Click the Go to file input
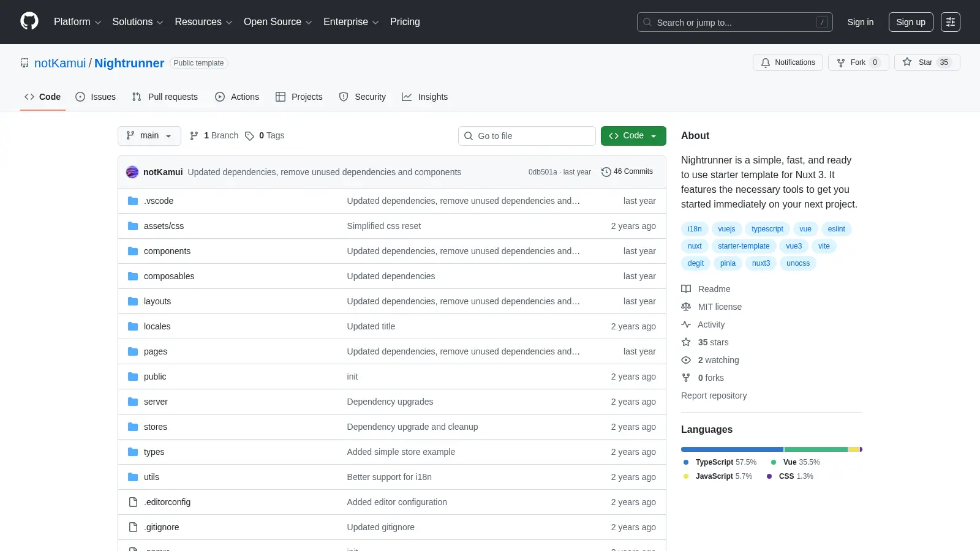The image size is (980, 551). [x=527, y=136]
